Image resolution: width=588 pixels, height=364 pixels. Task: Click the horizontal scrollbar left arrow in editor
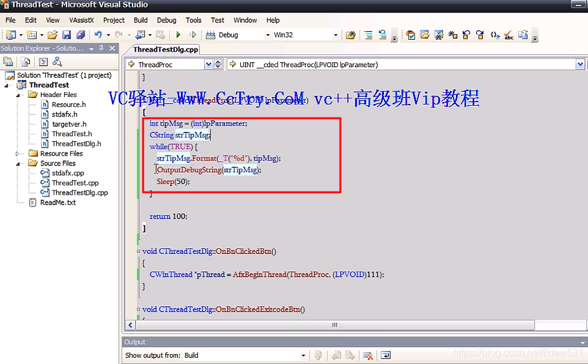coord(130,325)
